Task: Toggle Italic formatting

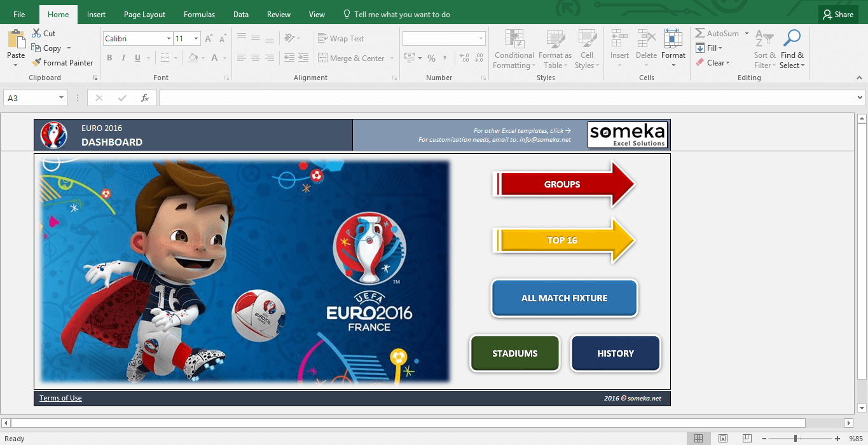Action: [x=123, y=58]
